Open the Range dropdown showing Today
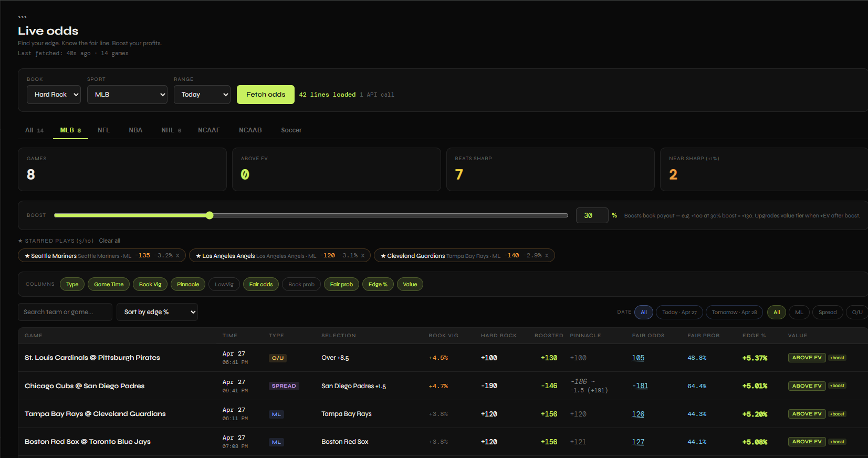This screenshot has width=868, height=458. (202, 95)
